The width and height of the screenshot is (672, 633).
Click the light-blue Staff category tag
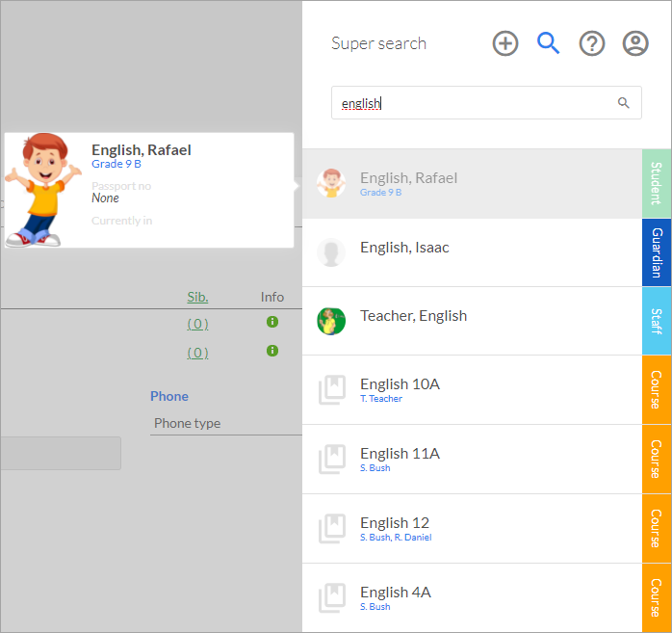(657, 321)
